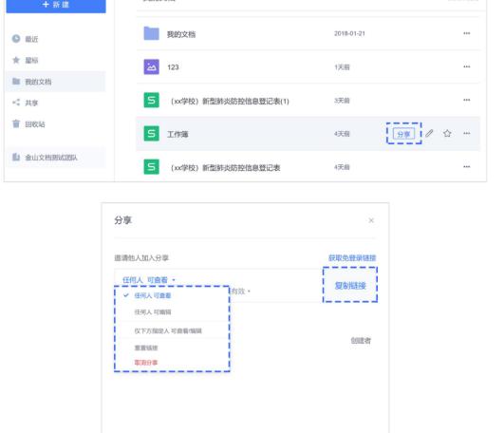Click the 创建者 label in the share dialog
504x433 pixels.
[361, 341]
